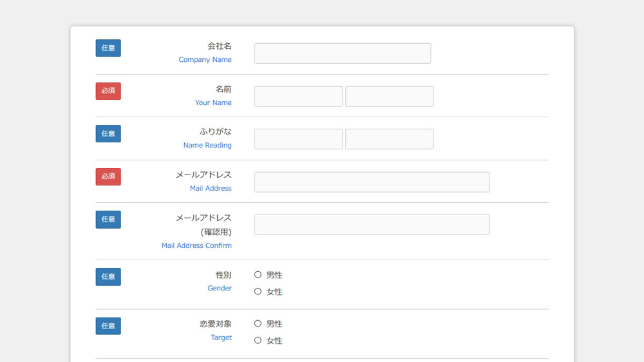Click the Mail Address input field
The height and width of the screenshot is (362, 644).
click(372, 182)
